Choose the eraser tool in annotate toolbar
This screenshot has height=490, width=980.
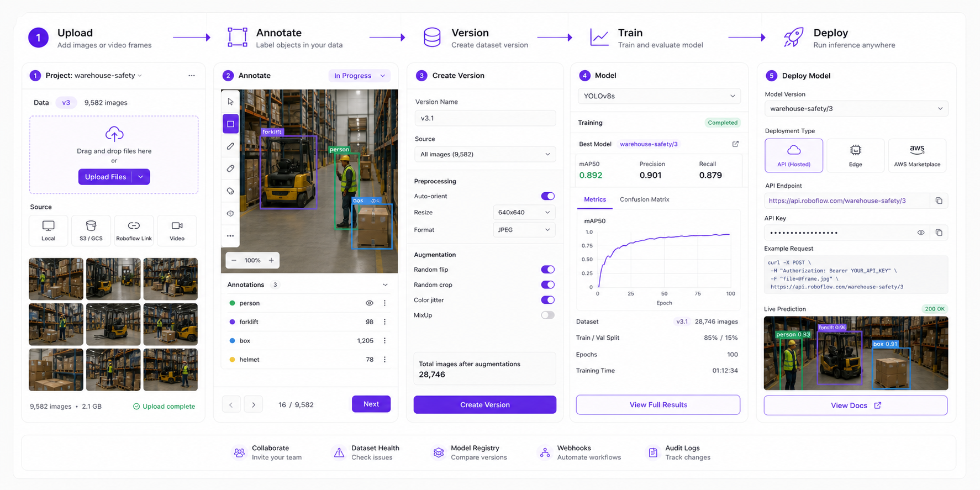pos(230,168)
